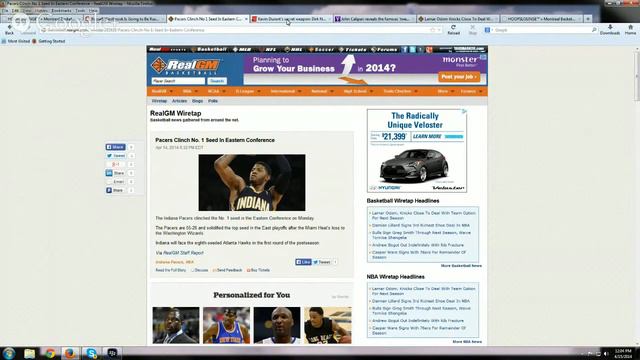Click Google Plus icon in RealGM top bar
Screen dimensions: 640x360
tap(429, 49)
